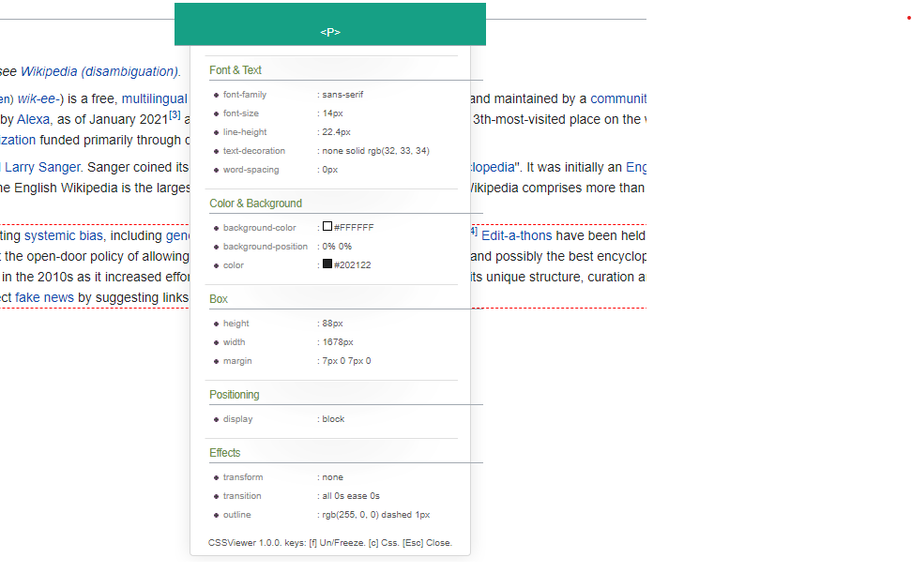Click the dark #202122 color swatch
Image resolution: width=912 pixels, height=588 pixels.
click(x=327, y=264)
